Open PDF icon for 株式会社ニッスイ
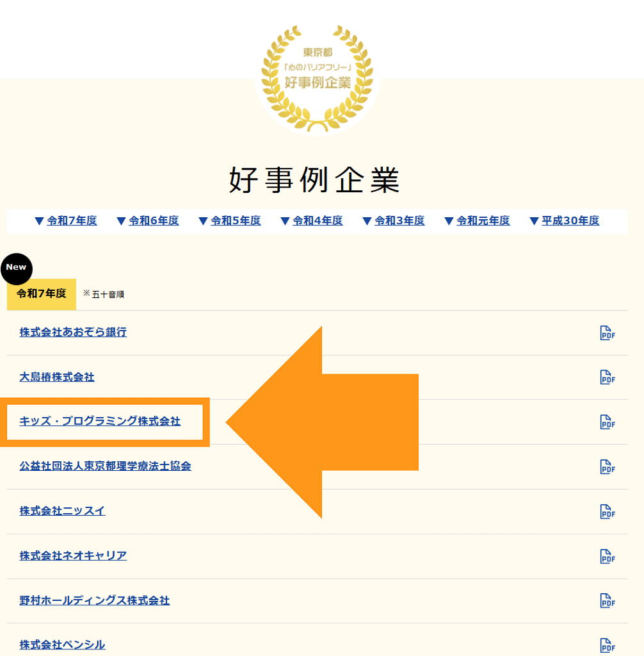 tap(606, 511)
